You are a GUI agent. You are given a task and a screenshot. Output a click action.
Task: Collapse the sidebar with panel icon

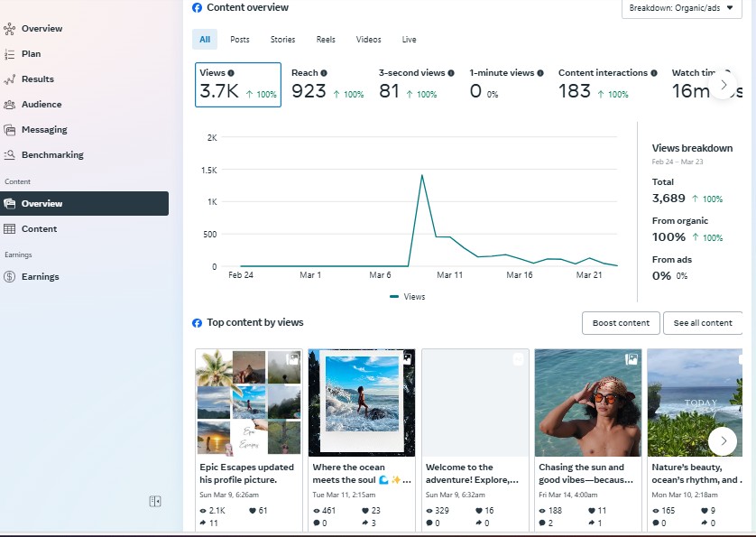coord(155,501)
